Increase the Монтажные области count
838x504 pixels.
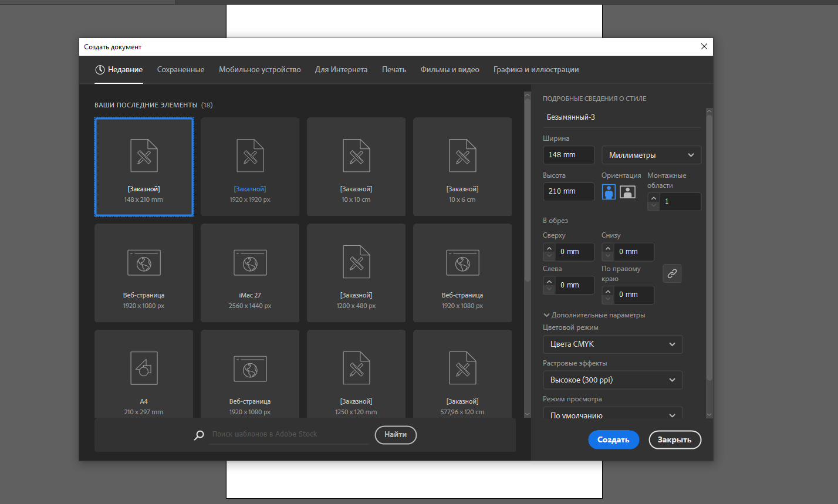point(653,197)
